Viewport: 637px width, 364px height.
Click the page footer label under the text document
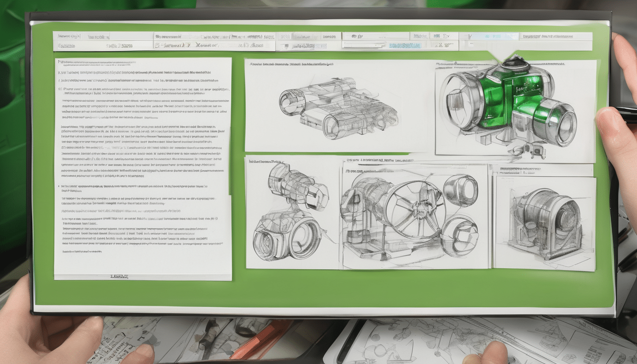click(x=119, y=275)
